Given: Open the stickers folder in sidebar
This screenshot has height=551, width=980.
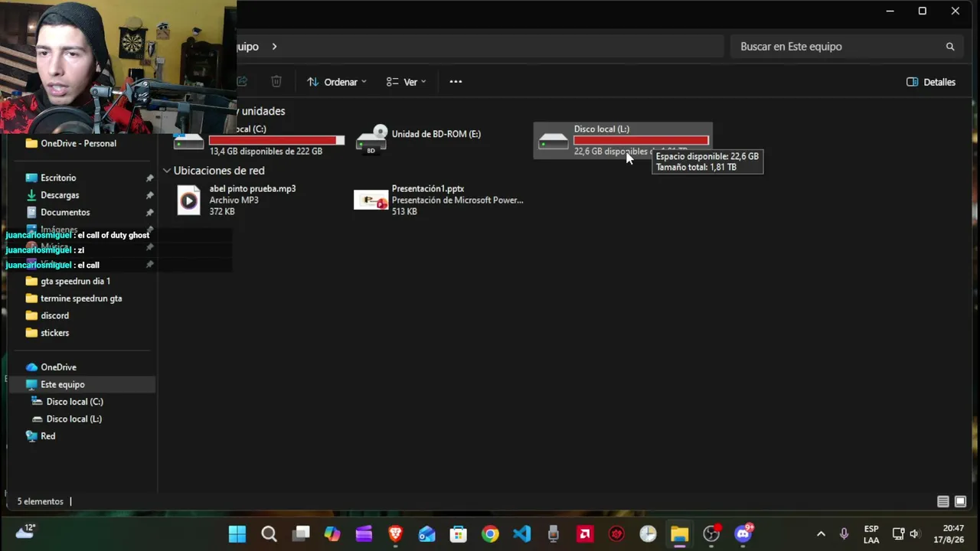Looking at the screenshot, I should 54,333.
